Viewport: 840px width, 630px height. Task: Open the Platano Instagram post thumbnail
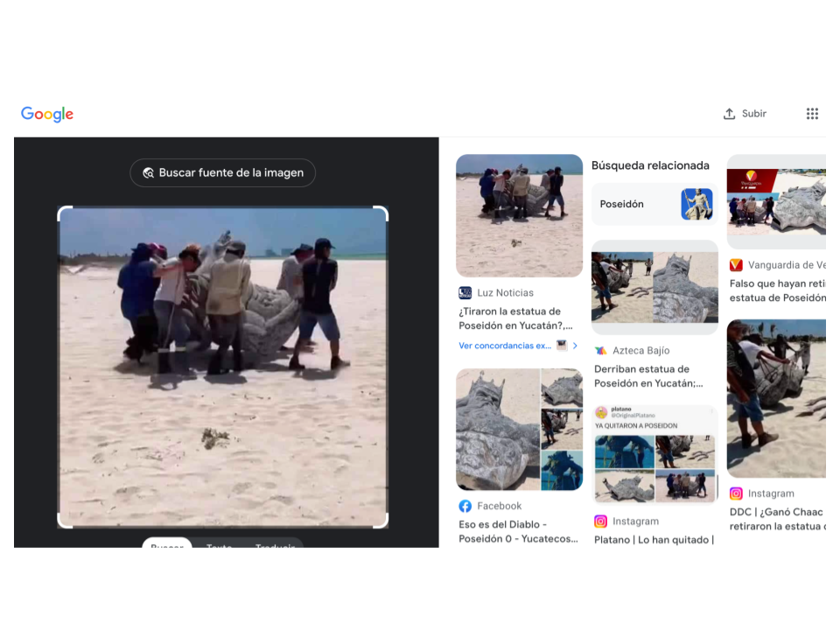tap(654, 454)
